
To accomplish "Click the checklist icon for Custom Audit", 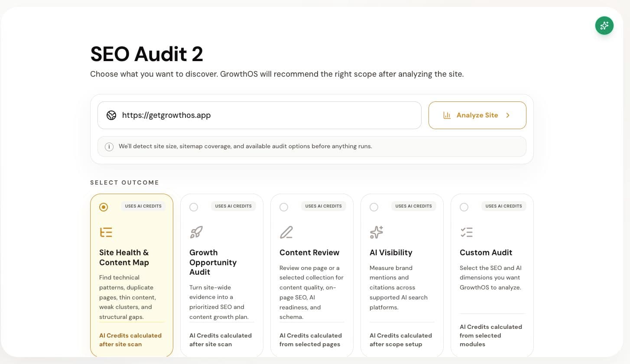I will tap(466, 232).
